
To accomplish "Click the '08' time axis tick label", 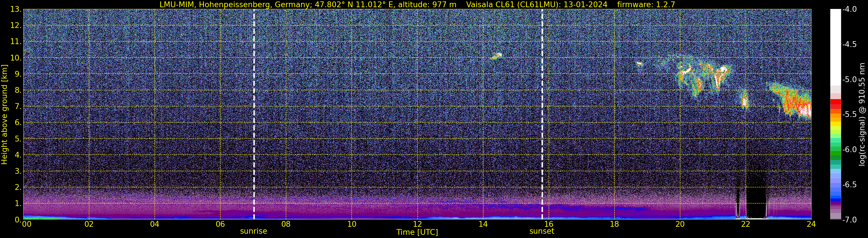I will click(x=286, y=224).
